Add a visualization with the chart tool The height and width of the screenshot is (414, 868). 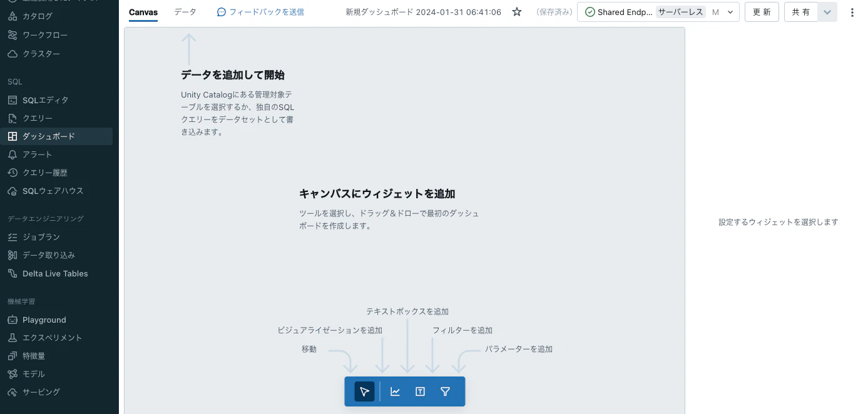coord(395,391)
